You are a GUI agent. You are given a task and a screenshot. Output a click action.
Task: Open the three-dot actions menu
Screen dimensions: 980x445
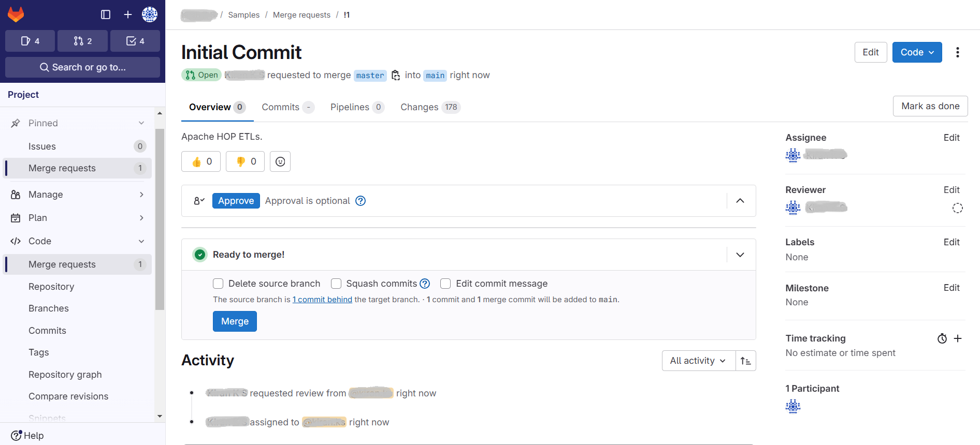pyautogui.click(x=957, y=52)
